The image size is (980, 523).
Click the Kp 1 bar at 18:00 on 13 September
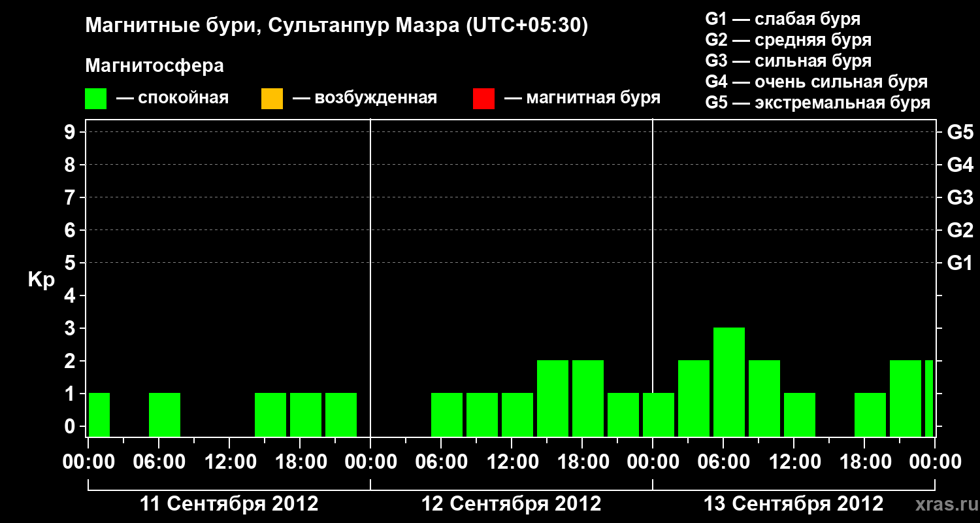(870, 414)
